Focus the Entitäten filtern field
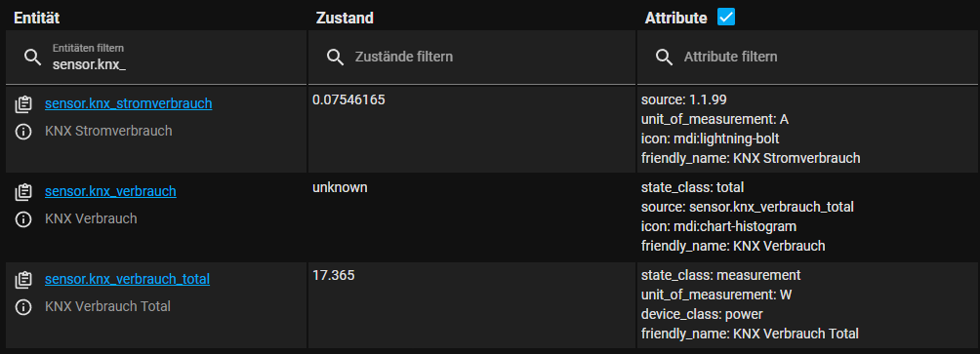The height and width of the screenshot is (354, 980). pyautogui.click(x=156, y=57)
